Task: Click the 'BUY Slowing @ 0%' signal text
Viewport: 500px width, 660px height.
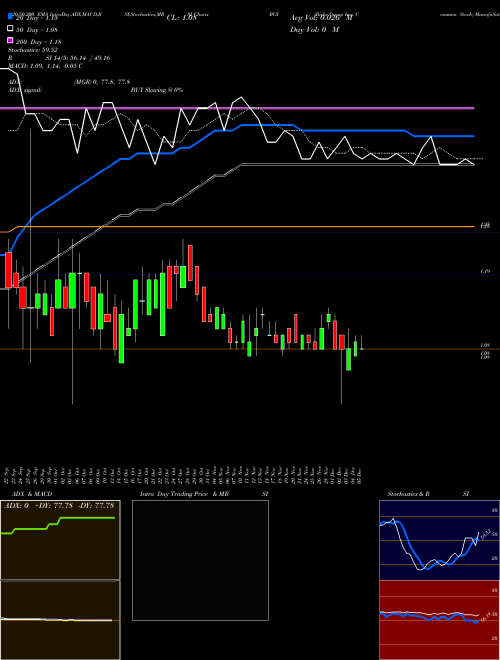Action: pyautogui.click(x=157, y=90)
